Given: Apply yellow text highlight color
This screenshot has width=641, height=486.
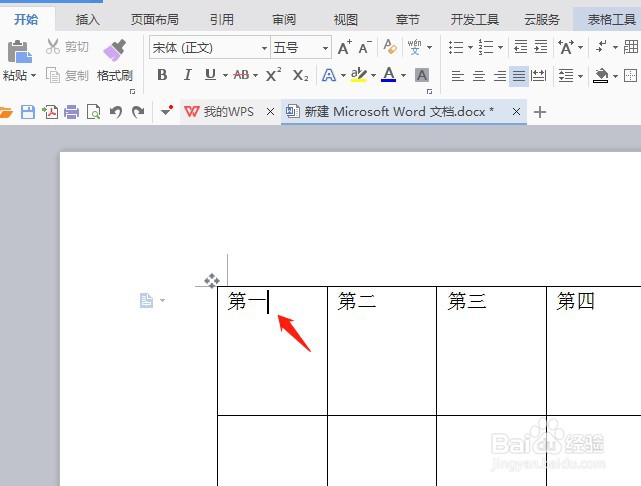Looking at the screenshot, I should pos(359,75).
